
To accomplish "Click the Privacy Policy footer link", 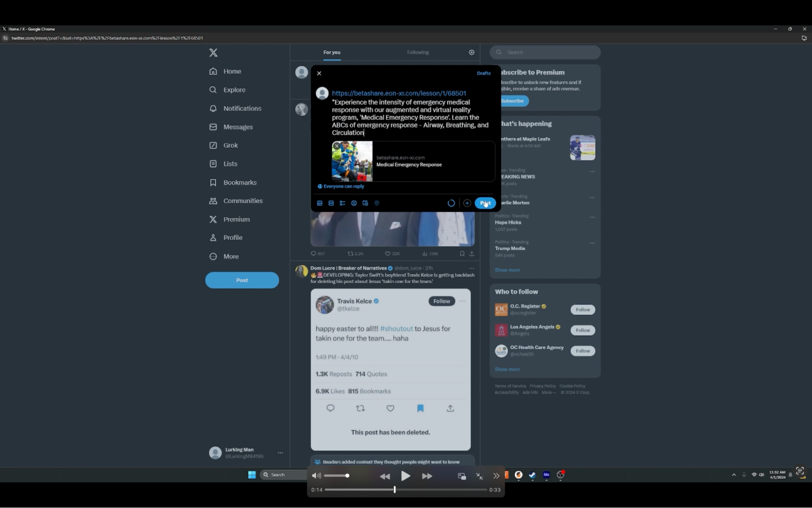I will (x=542, y=386).
